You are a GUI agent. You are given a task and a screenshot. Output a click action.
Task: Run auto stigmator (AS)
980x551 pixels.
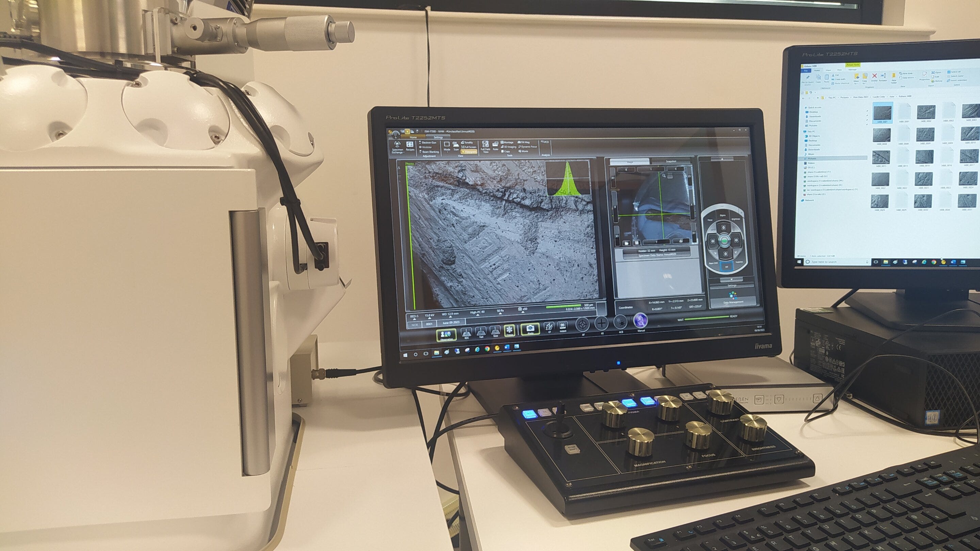click(602, 323)
